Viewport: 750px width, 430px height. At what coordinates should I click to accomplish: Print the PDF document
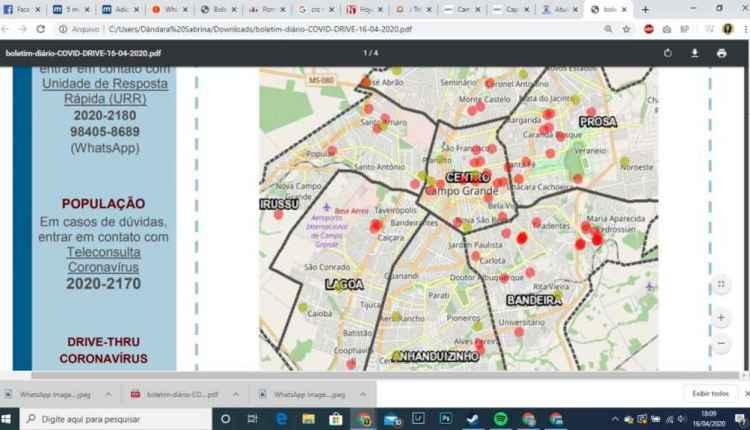[x=721, y=53]
